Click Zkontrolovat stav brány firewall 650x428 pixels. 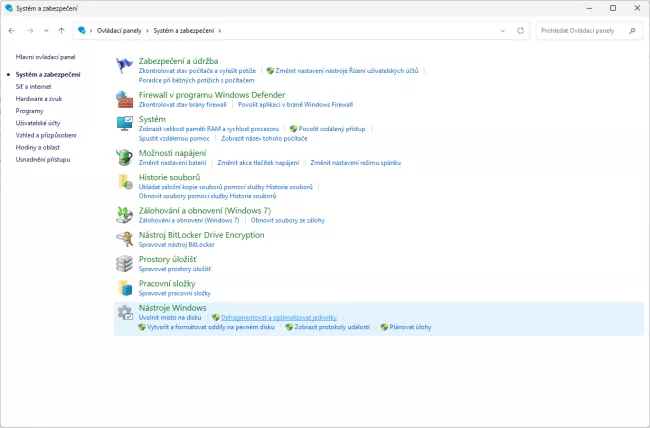click(183, 105)
